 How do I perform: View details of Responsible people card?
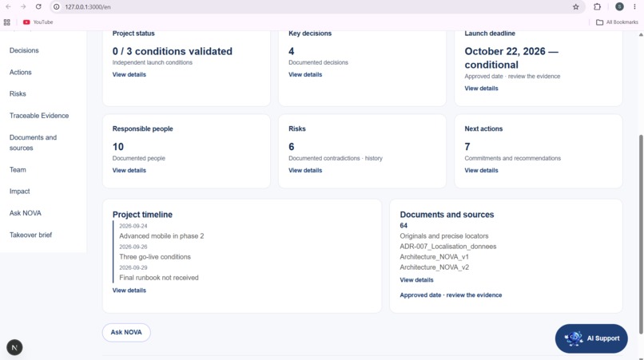tap(129, 170)
